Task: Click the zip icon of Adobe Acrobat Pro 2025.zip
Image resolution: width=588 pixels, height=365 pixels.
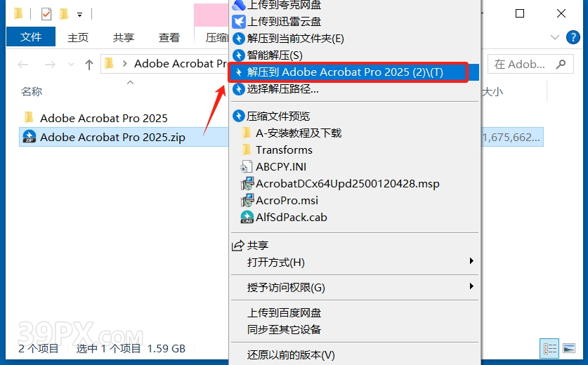Action: tap(30, 137)
